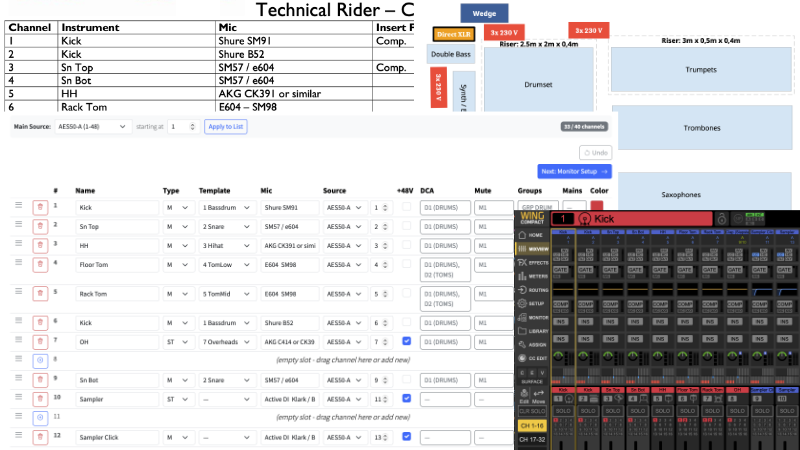Enable +48V for HH row
This screenshot has height=450, width=800.
point(406,245)
